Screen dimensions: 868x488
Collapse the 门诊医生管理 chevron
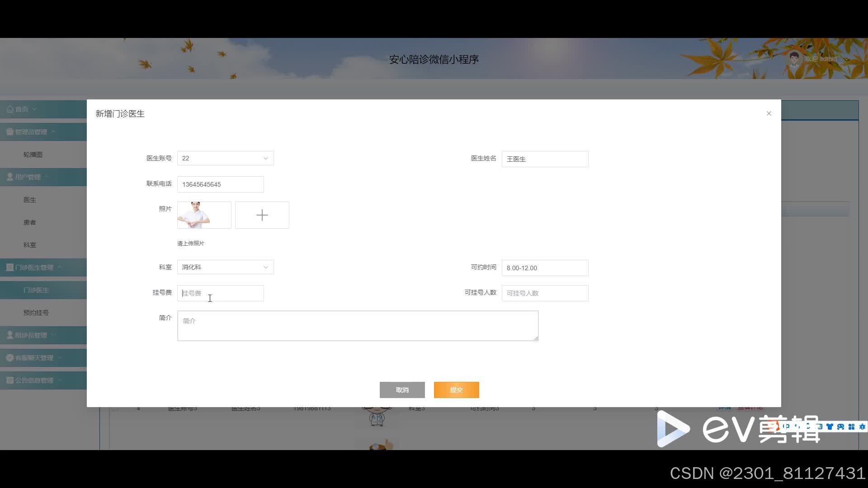click(x=60, y=267)
